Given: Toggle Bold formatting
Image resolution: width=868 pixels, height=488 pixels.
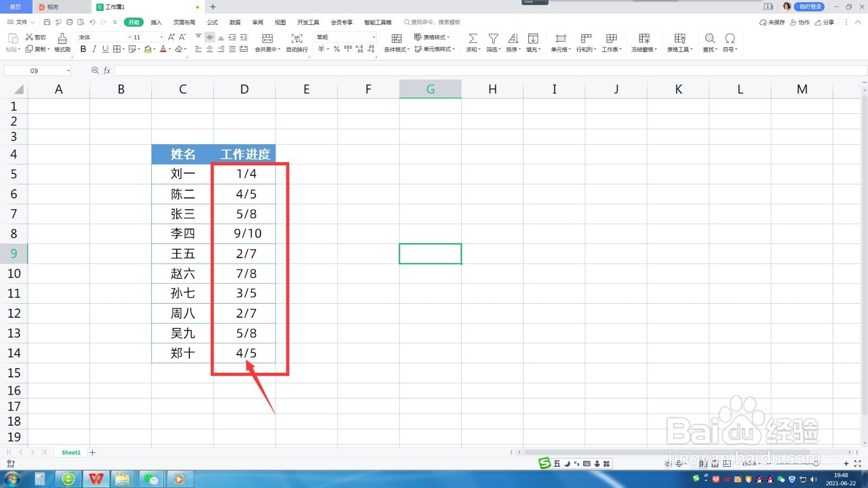Looking at the screenshot, I should click(83, 49).
